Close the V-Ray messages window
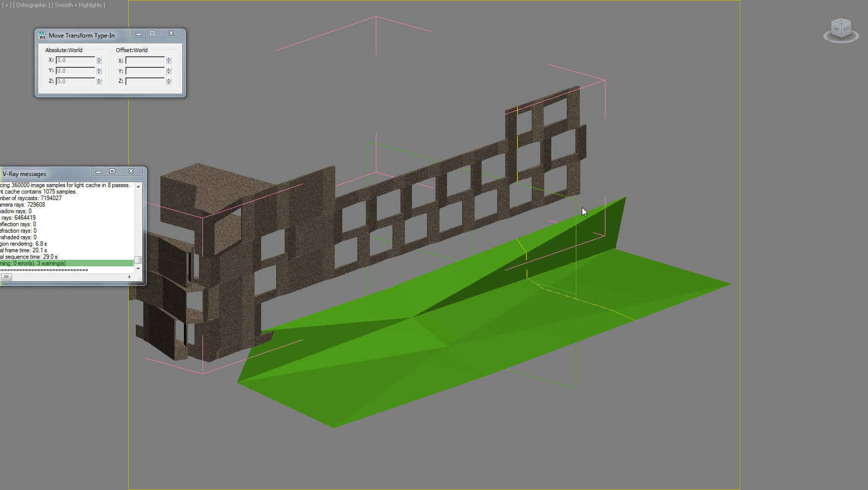The height and width of the screenshot is (490, 868). click(x=131, y=172)
